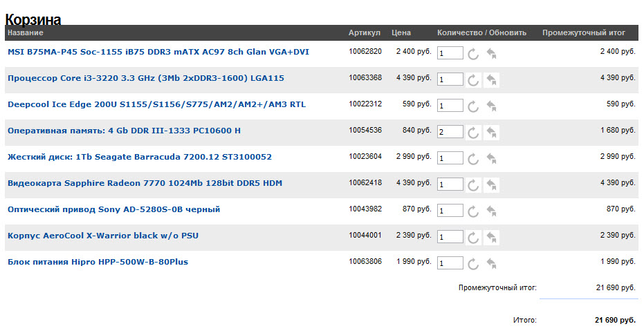
Task: Click quantity field for AeroCool X-Warrior case
Action: point(450,237)
